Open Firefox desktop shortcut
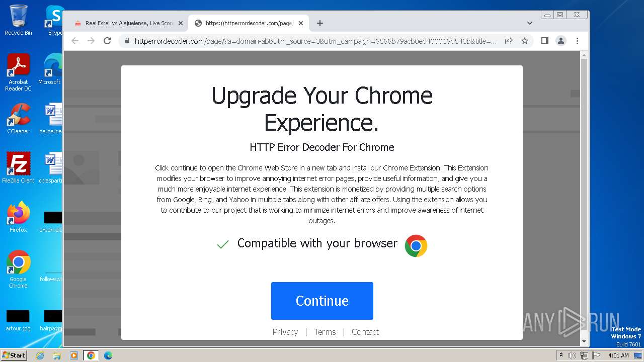 coord(18,217)
